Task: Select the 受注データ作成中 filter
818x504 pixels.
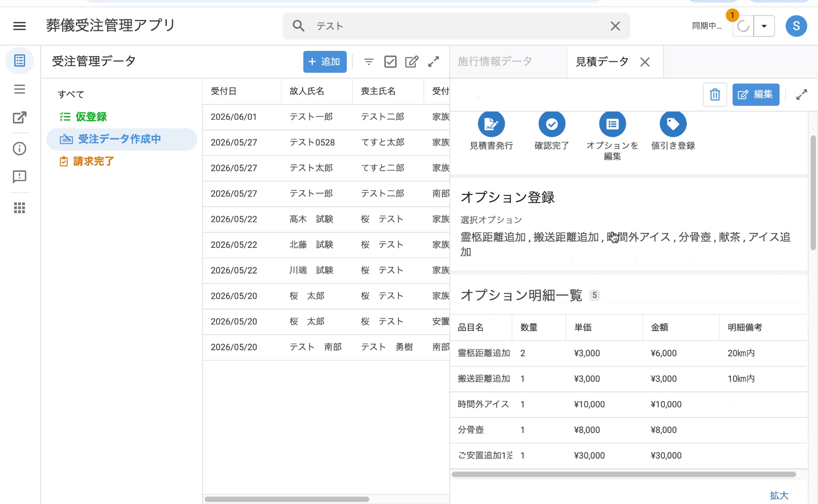Action: [x=122, y=139]
